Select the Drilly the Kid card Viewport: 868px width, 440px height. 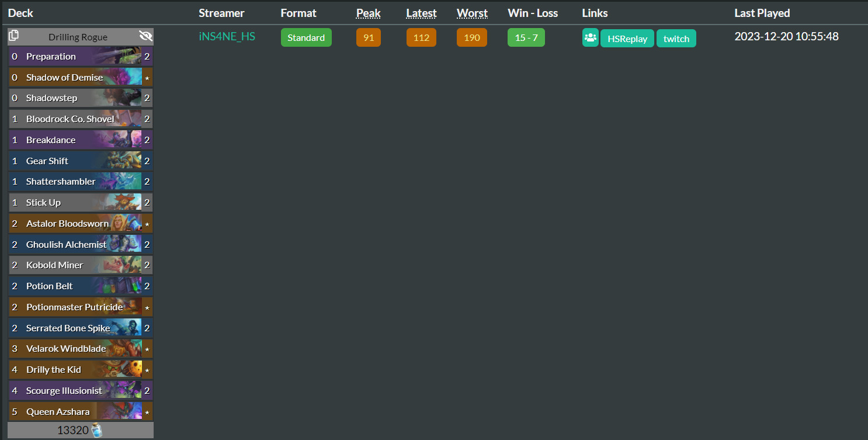(x=81, y=370)
